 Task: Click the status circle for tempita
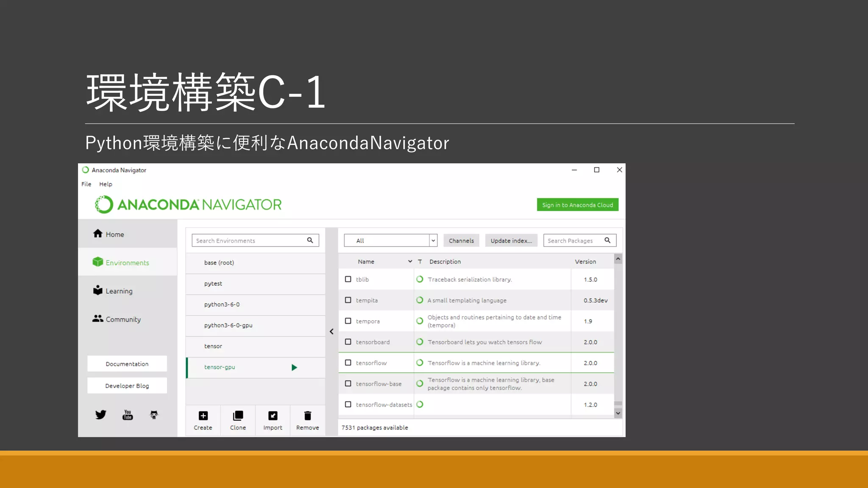(x=420, y=300)
